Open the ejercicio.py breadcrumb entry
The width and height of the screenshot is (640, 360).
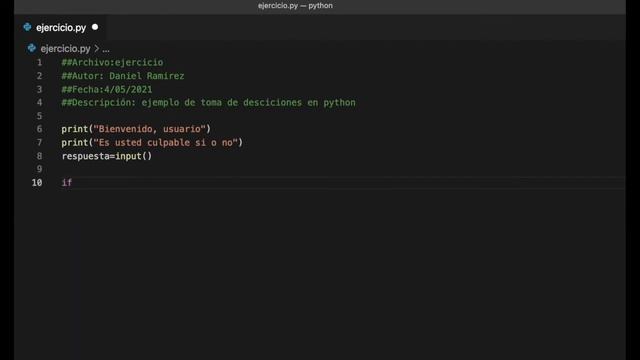coord(65,49)
